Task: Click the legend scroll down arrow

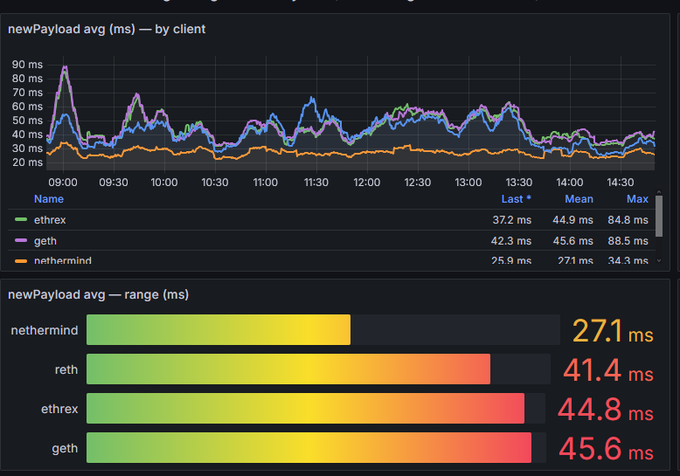Action: click(659, 261)
